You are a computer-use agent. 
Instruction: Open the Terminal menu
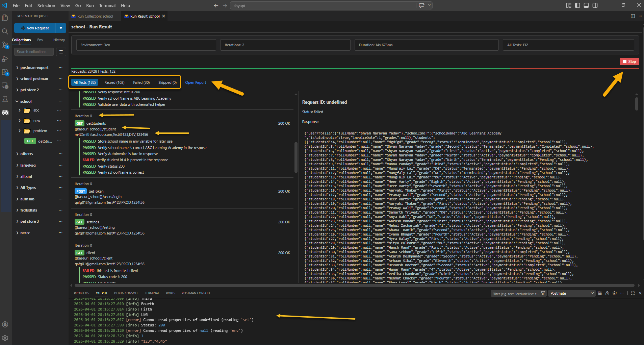(x=107, y=5)
